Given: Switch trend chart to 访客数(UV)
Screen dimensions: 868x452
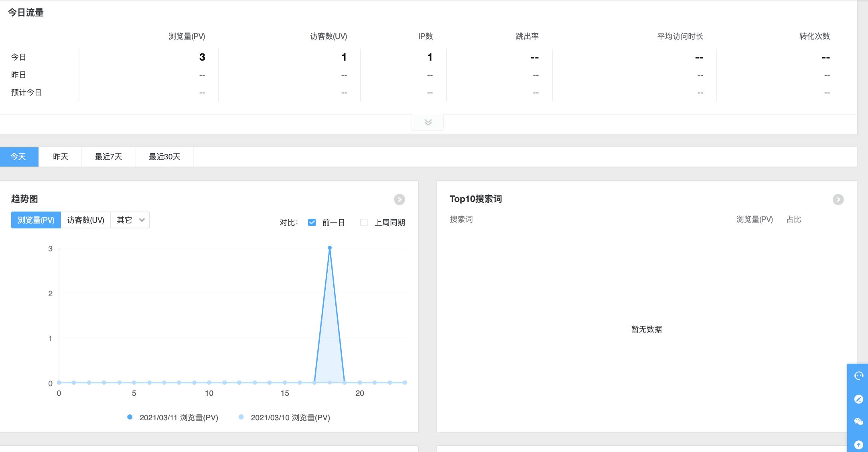Looking at the screenshot, I should pyautogui.click(x=85, y=220).
